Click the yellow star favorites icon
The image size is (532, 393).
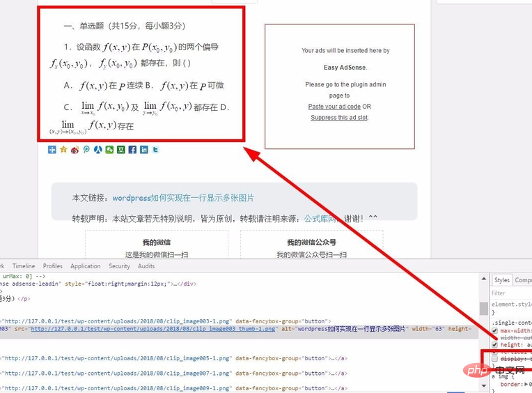tap(63, 150)
